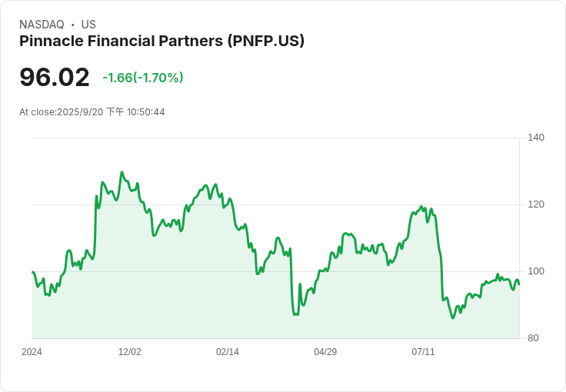Click the At close timestamp line
Image resolution: width=566 pixels, height=392 pixels.
[92, 112]
